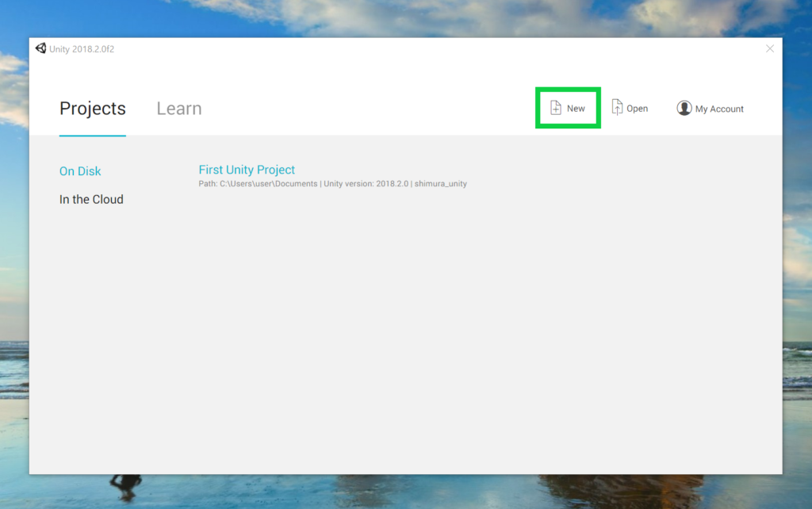Switch to the Learn tab

[178, 109]
